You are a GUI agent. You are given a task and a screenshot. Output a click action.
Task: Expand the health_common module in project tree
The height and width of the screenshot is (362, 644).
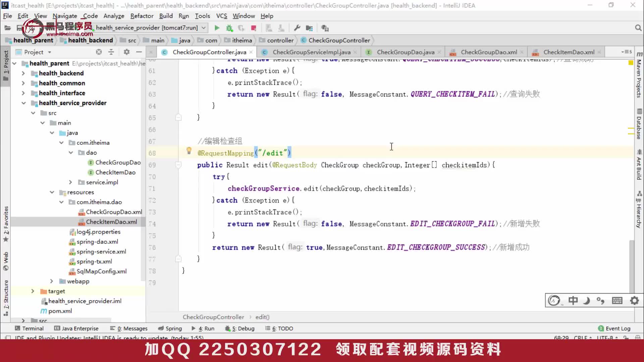pyautogui.click(x=23, y=83)
